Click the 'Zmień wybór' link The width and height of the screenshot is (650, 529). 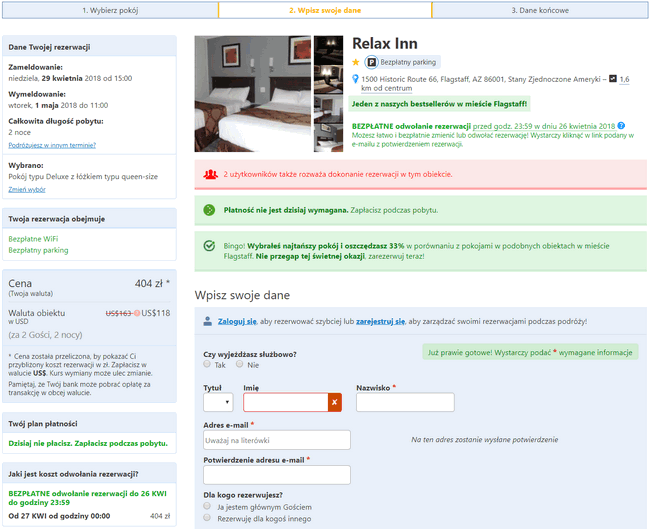(x=27, y=189)
